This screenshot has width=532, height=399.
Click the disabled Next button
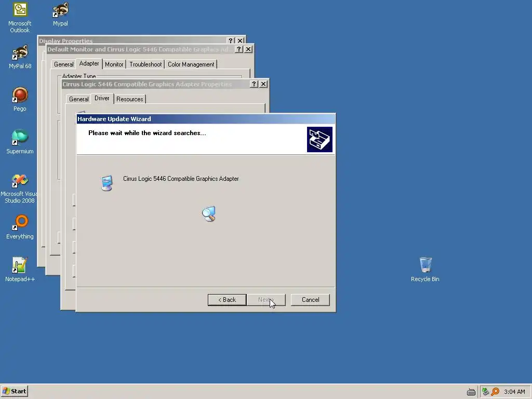(x=267, y=300)
